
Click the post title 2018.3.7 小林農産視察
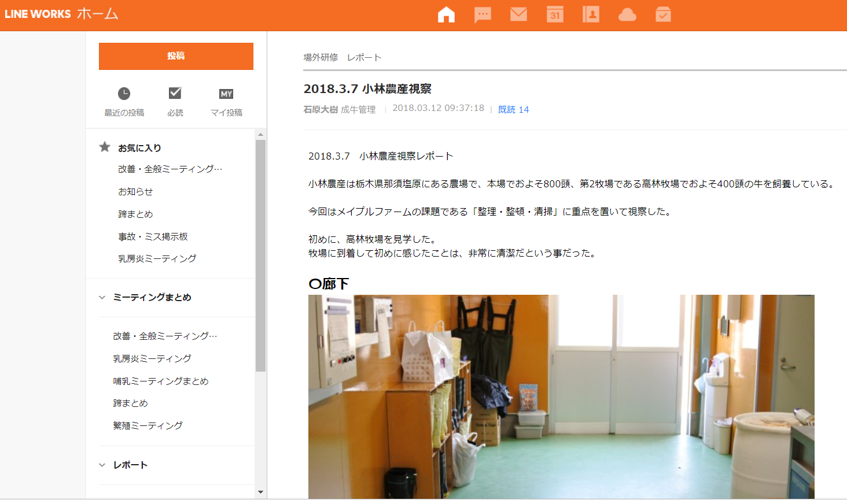pos(367,88)
